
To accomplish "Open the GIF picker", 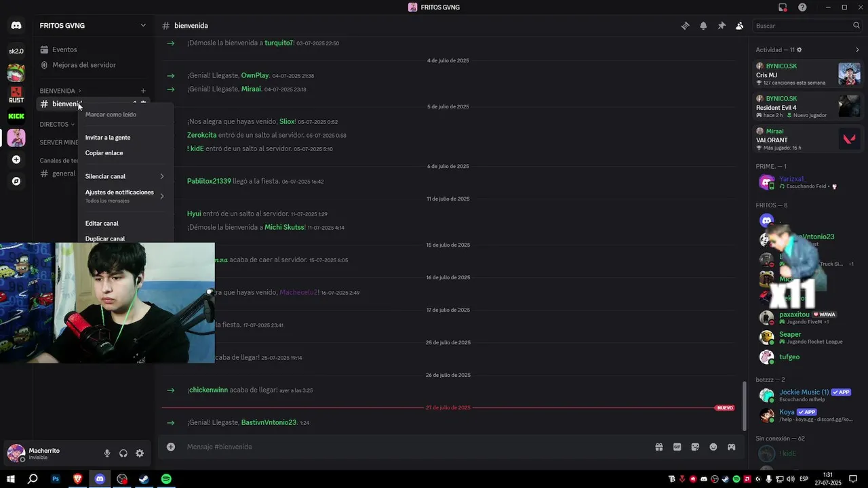I will tap(677, 447).
